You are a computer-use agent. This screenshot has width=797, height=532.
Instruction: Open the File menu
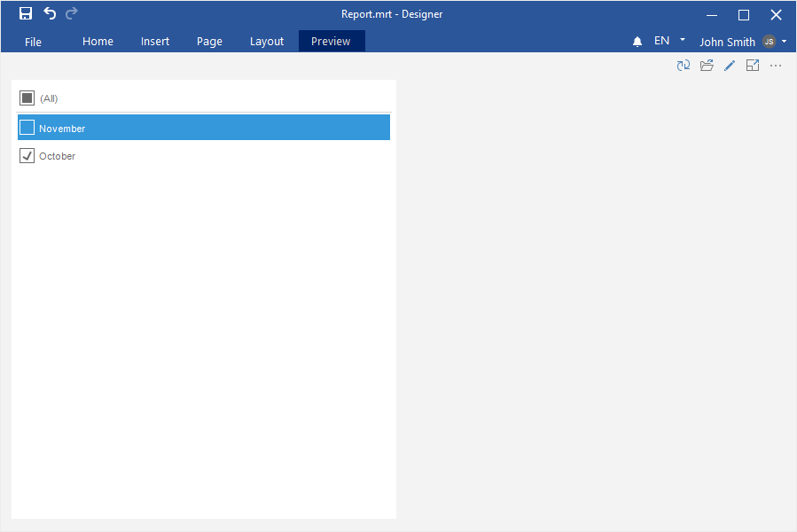pos(33,42)
